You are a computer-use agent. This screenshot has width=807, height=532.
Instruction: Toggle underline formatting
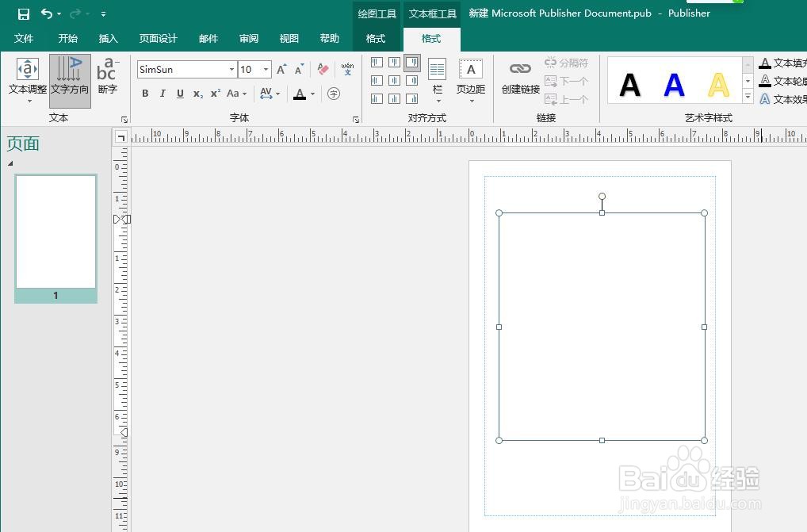pyautogui.click(x=180, y=94)
